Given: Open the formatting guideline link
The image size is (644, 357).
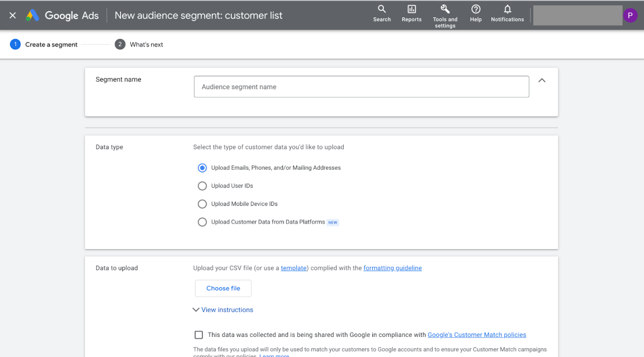Looking at the screenshot, I should 392,268.
